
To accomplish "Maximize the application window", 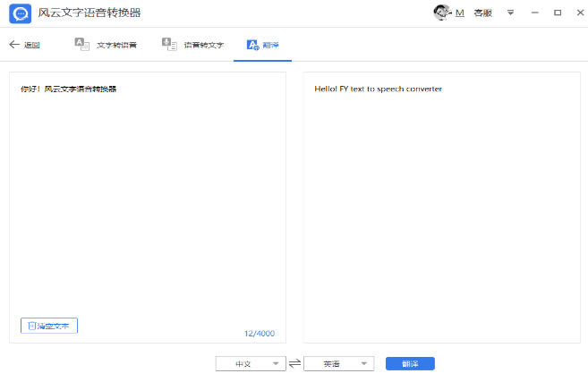I will 558,13.
